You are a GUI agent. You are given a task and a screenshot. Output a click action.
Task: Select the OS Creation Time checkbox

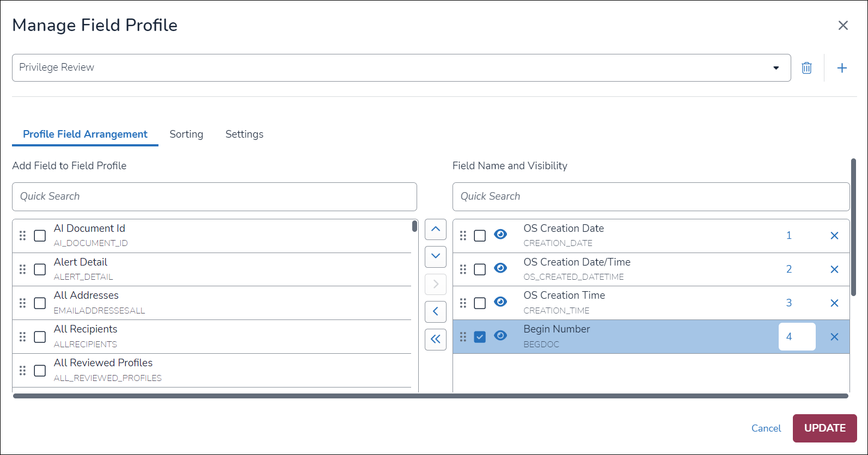480,303
